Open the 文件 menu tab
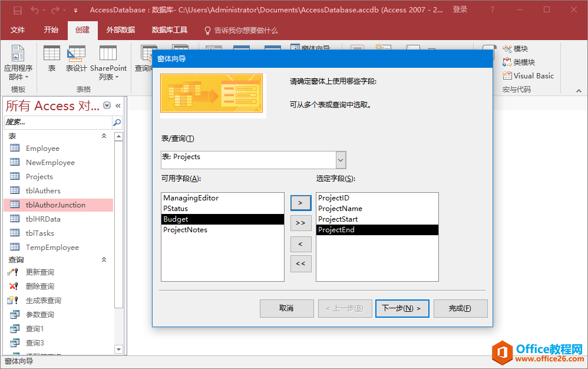Image resolution: width=588 pixels, height=369 pixels. click(x=18, y=30)
